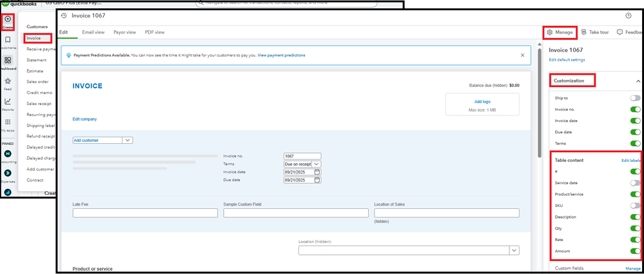Switch to the Edit tab
Viewport: 644px width, 274px height.
64,32
